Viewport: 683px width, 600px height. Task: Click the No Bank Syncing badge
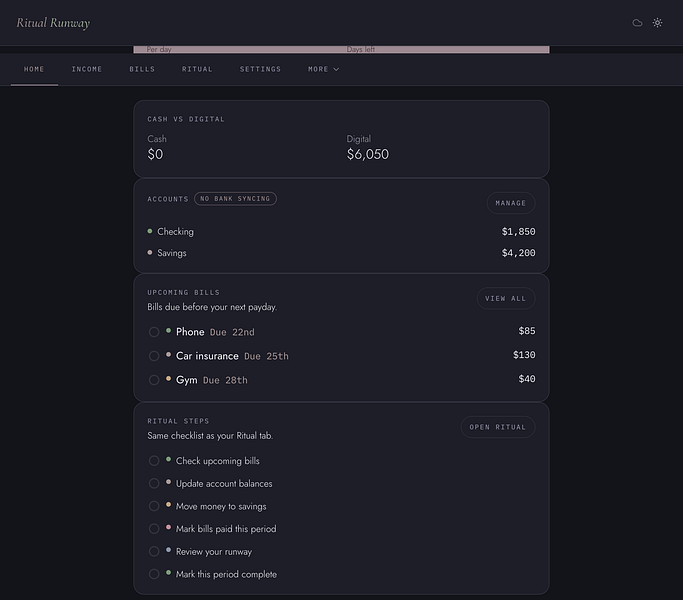(x=235, y=199)
